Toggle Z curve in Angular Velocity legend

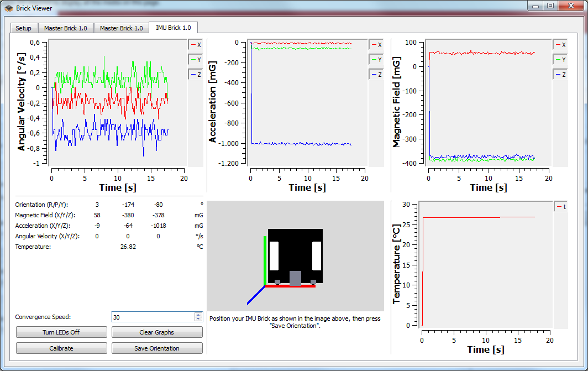tap(196, 74)
